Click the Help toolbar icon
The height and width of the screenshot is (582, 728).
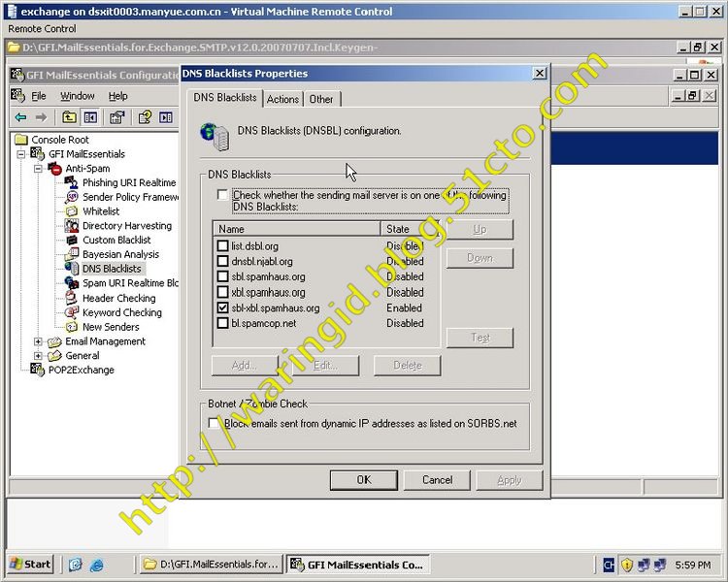[145, 117]
